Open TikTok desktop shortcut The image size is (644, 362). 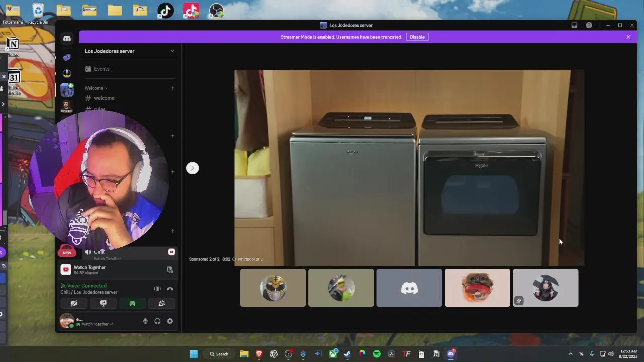pyautogui.click(x=165, y=10)
